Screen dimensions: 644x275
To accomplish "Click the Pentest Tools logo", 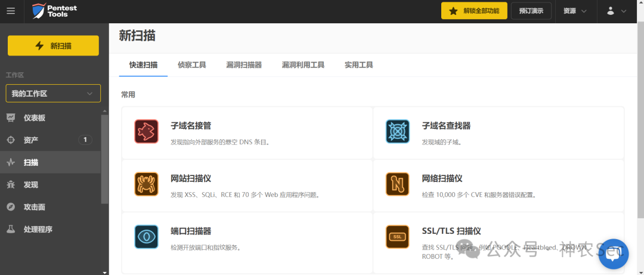I will coord(55,11).
